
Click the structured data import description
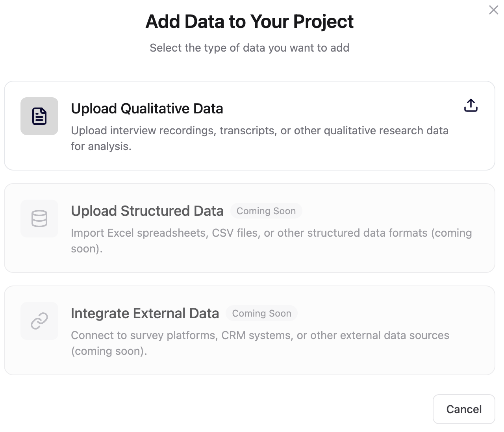(271, 240)
